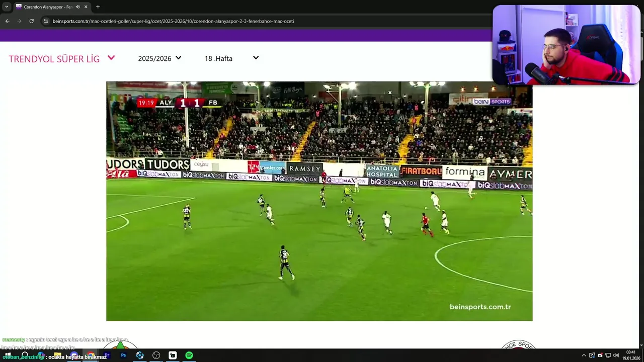Click the match highlights video player
644x362 pixels.
(x=319, y=201)
